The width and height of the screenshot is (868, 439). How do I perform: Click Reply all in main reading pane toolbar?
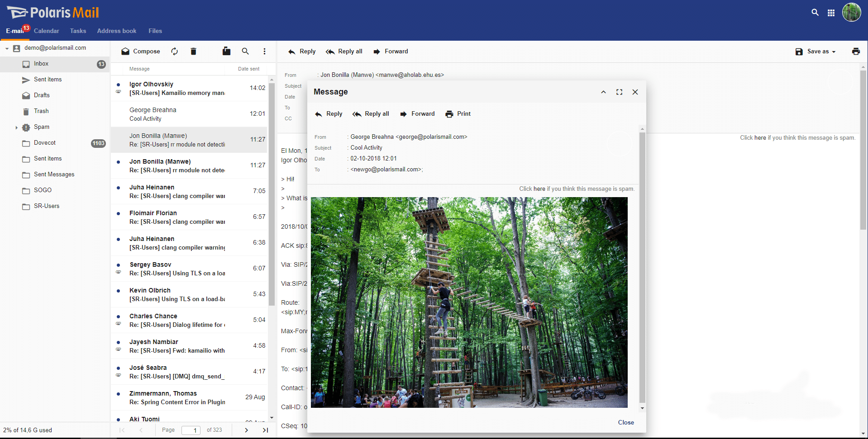tap(344, 52)
